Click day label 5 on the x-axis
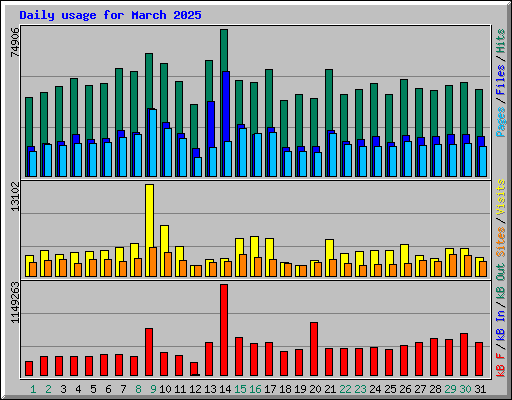Screen dimensions: 512x400 pos(93,389)
